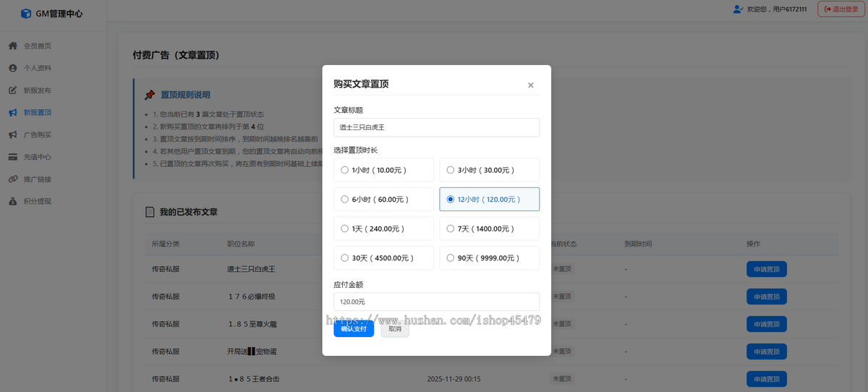Click the GM管理中心 cube logo icon
868x392 pixels.
click(x=26, y=13)
